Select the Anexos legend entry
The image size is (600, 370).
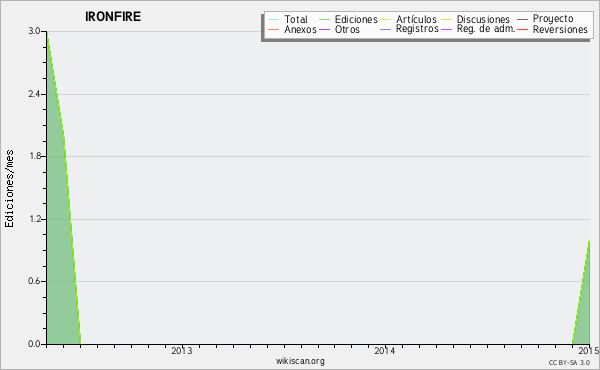[x=300, y=29]
